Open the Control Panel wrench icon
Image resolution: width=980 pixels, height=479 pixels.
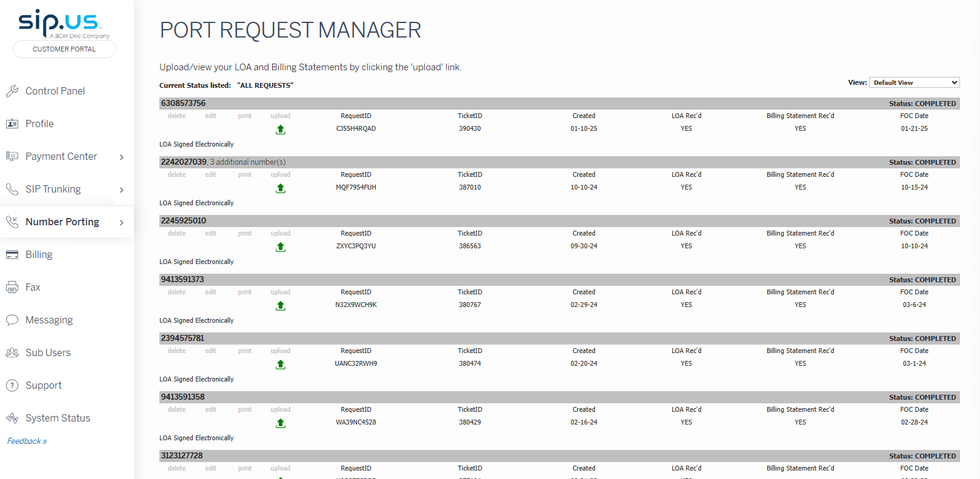(12, 91)
